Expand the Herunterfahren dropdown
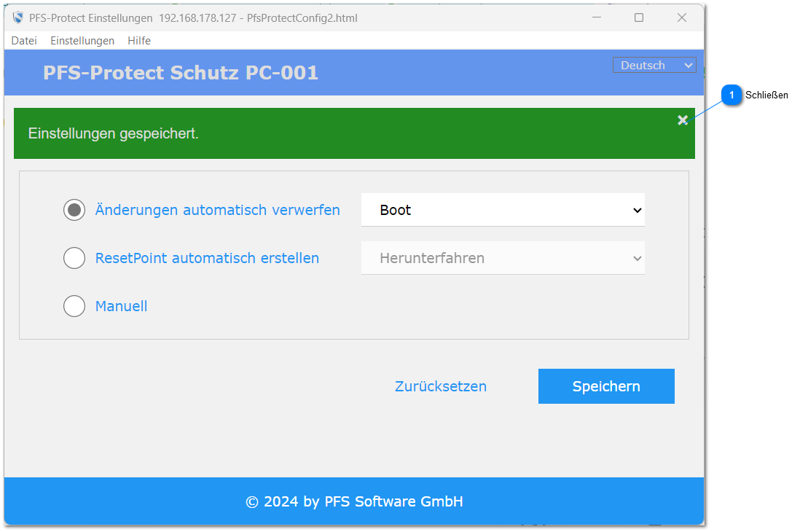 pyautogui.click(x=503, y=258)
